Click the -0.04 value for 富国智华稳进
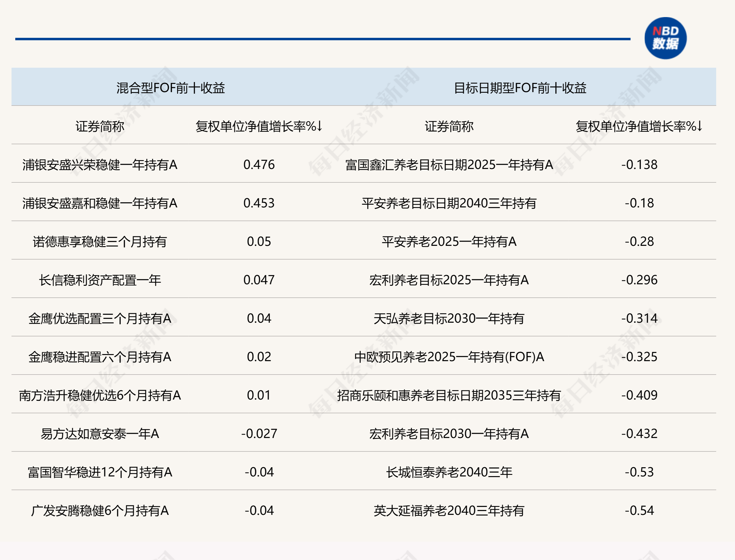735x560 pixels. point(259,472)
